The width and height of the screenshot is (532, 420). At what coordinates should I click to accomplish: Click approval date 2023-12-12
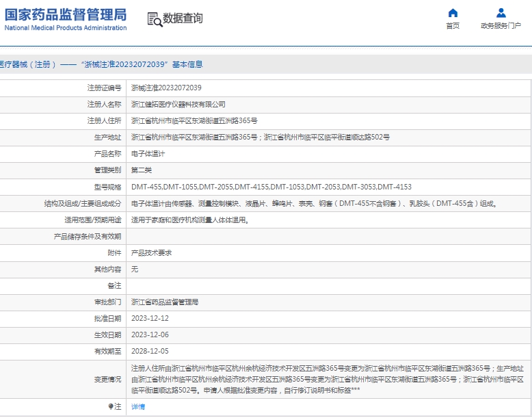(150, 319)
